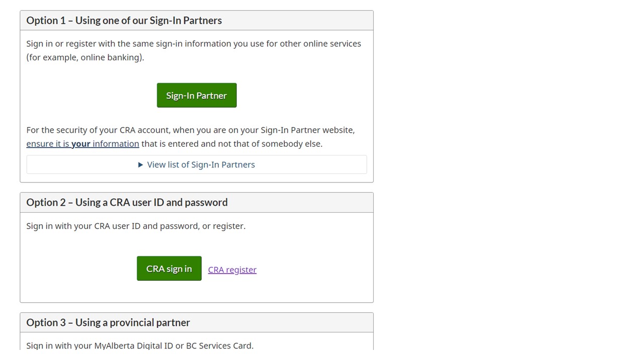644x362 pixels.
Task: Click the Option 2 CRA user ID heading
Action: tap(127, 203)
